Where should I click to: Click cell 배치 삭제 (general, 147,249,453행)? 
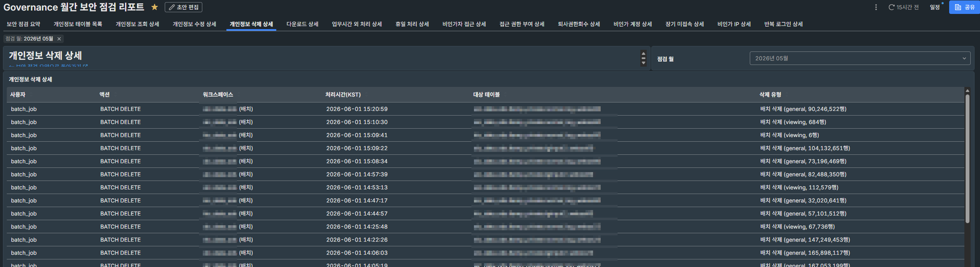click(x=805, y=240)
